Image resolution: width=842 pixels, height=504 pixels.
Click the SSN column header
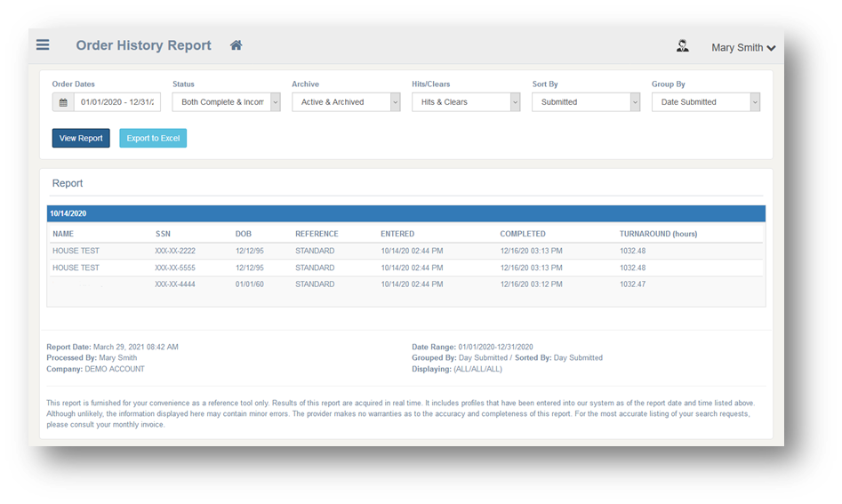163,234
